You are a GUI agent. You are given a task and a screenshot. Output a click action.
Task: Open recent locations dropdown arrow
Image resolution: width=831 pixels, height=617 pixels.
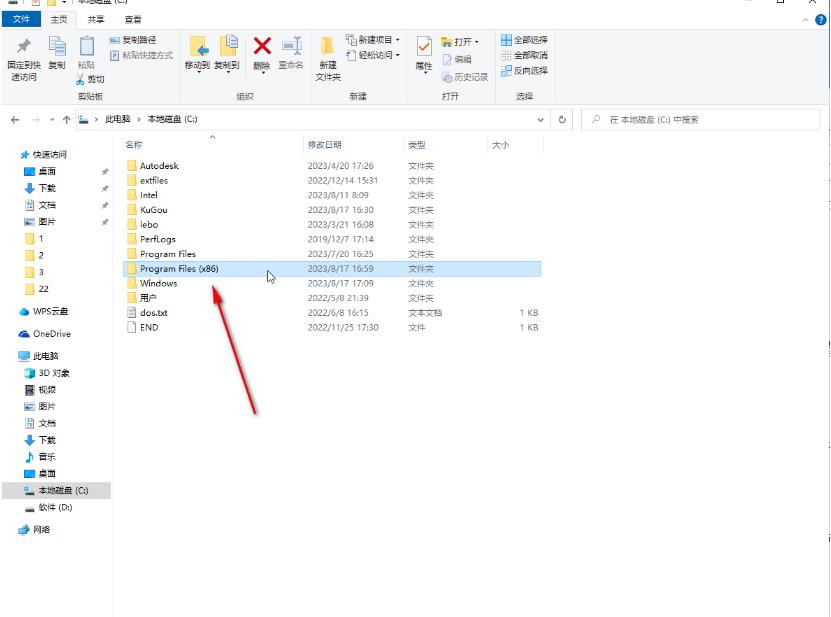pyautogui.click(x=52, y=120)
